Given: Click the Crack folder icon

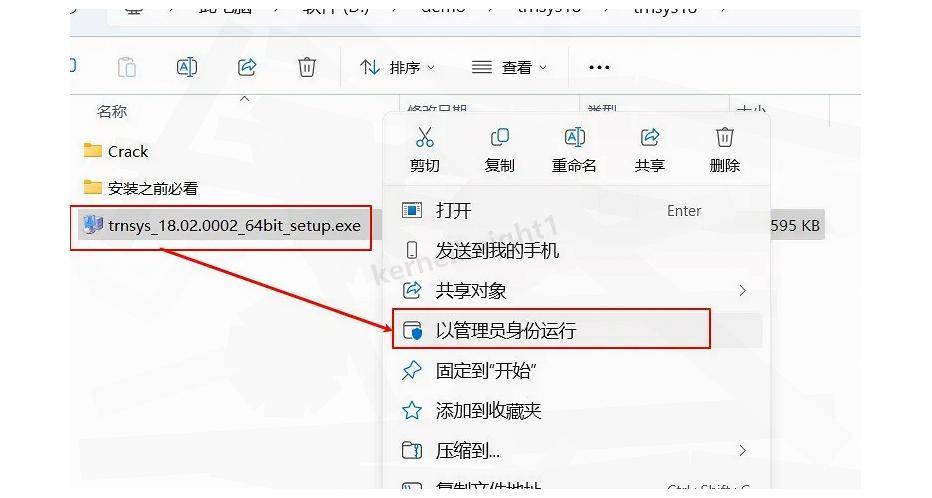Looking at the screenshot, I should click(x=92, y=150).
